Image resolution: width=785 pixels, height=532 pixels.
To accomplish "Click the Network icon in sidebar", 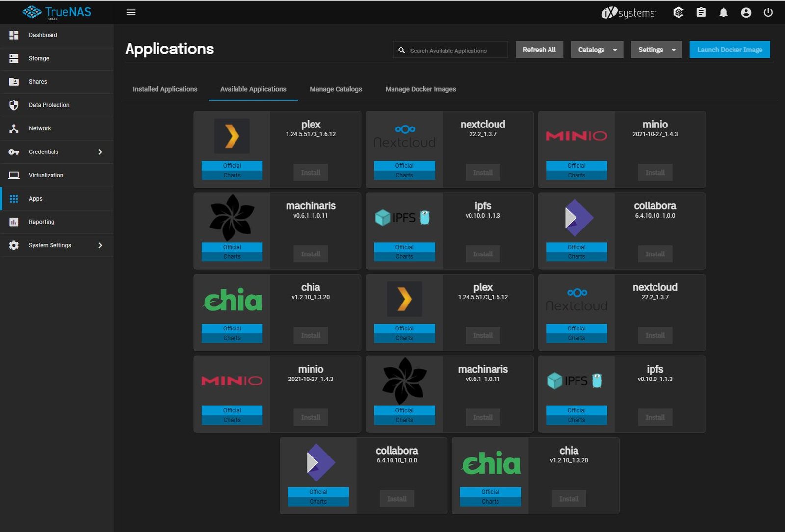I will pyautogui.click(x=14, y=128).
